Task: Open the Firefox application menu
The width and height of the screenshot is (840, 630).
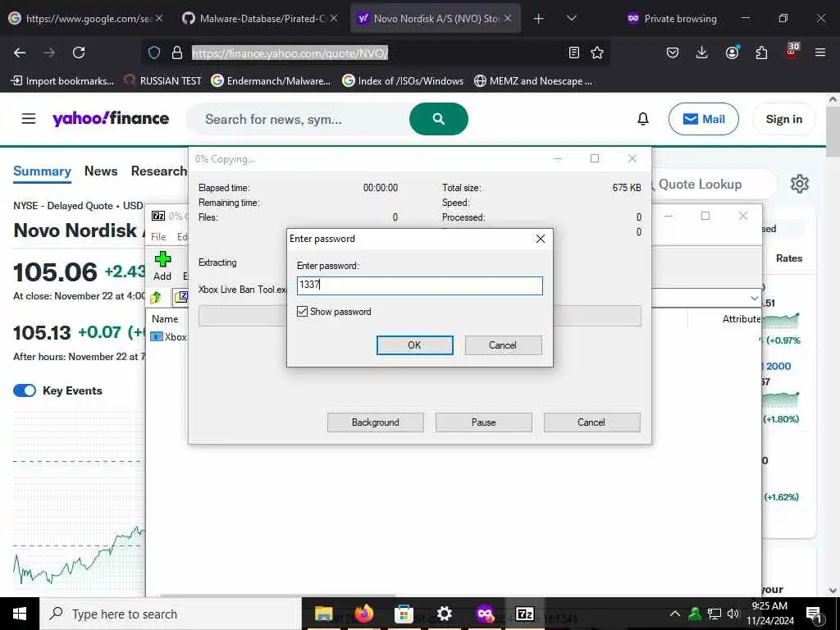Action: tap(819, 52)
